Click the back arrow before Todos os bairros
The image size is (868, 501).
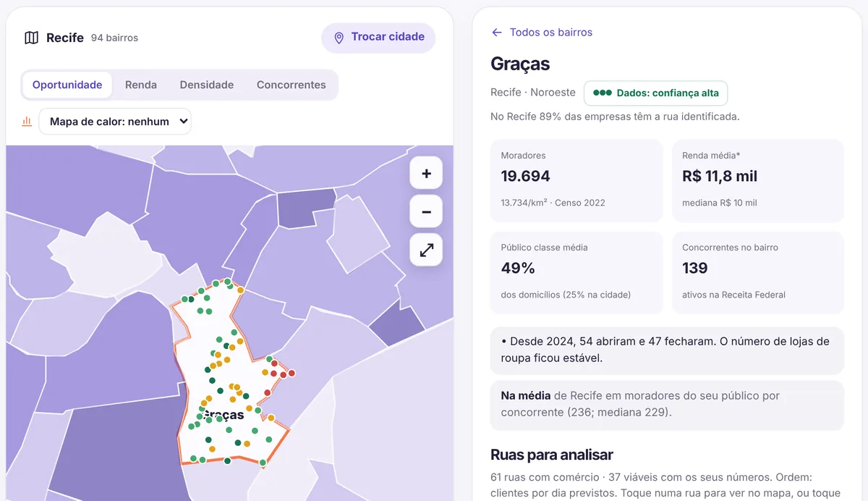496,33
